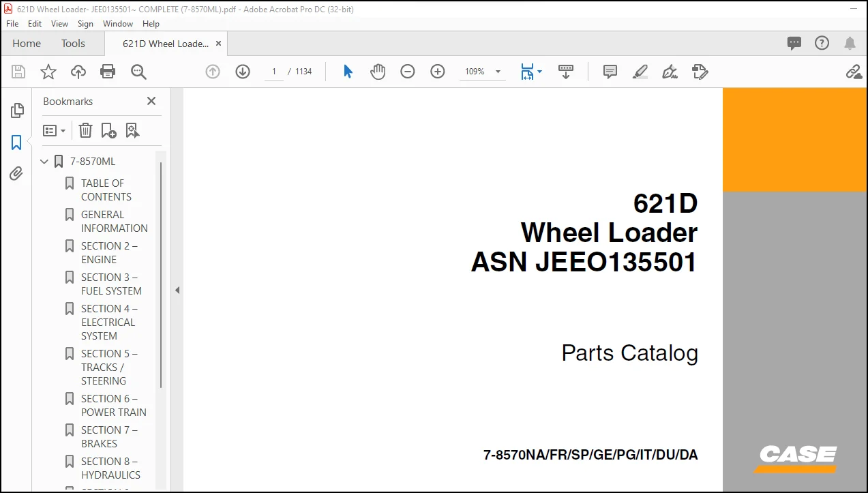
Task: Open the View menu
Action: pos(60,23)
